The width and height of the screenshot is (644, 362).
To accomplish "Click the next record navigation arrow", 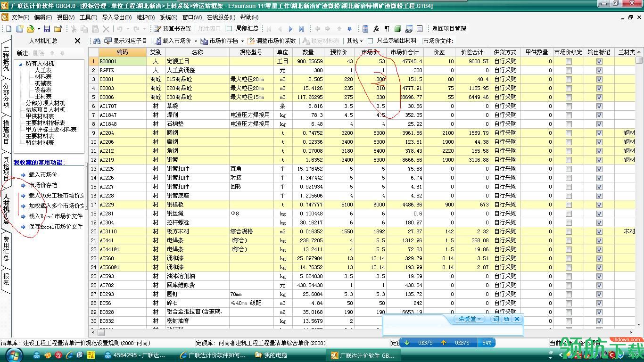I will pyautogui.click(x=290, y=29).
